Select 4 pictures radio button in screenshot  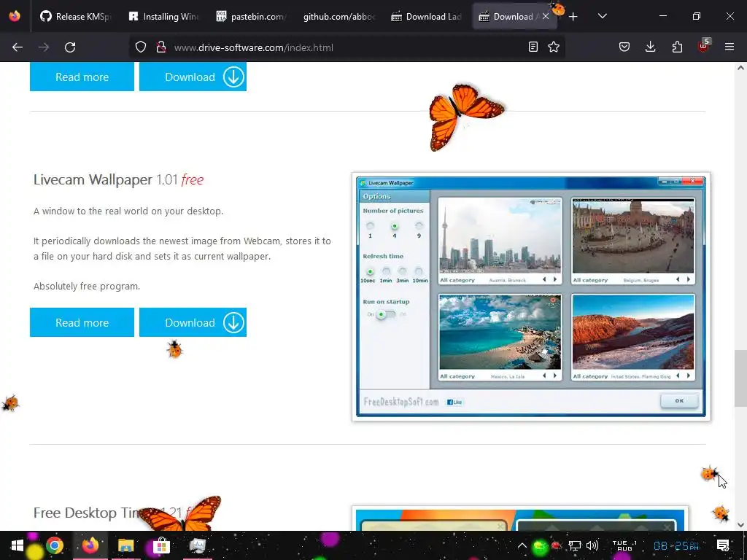coord(395,226)
